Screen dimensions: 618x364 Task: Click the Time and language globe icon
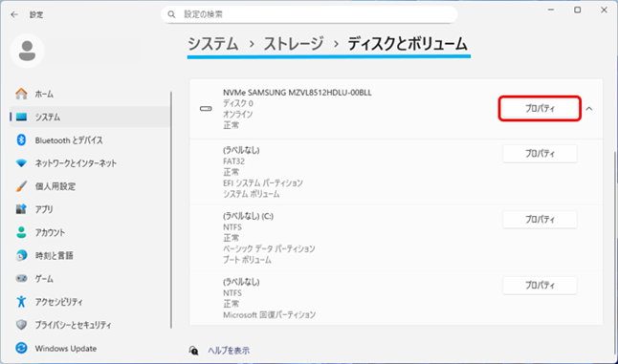tap(21, 255)
